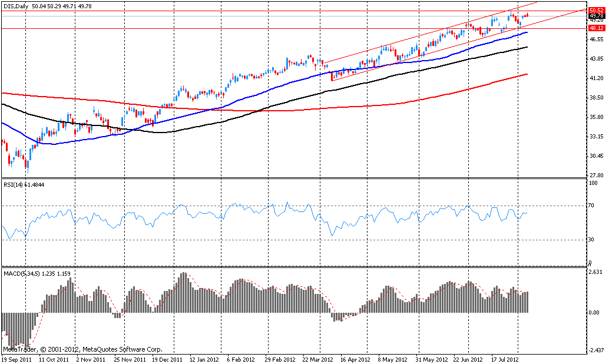Click the 31 May 2012 date label
This screenshot has height=364, width=609.
click(x=431, y=359)
